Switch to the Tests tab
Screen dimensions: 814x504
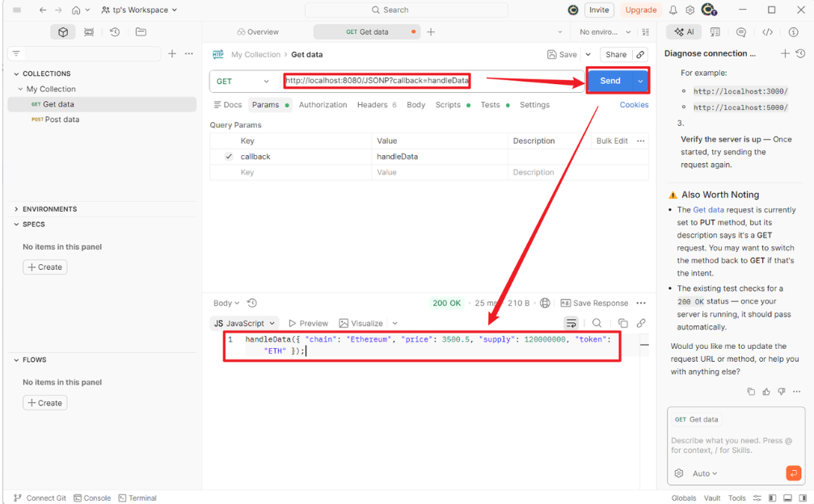(x=495, y=105)
